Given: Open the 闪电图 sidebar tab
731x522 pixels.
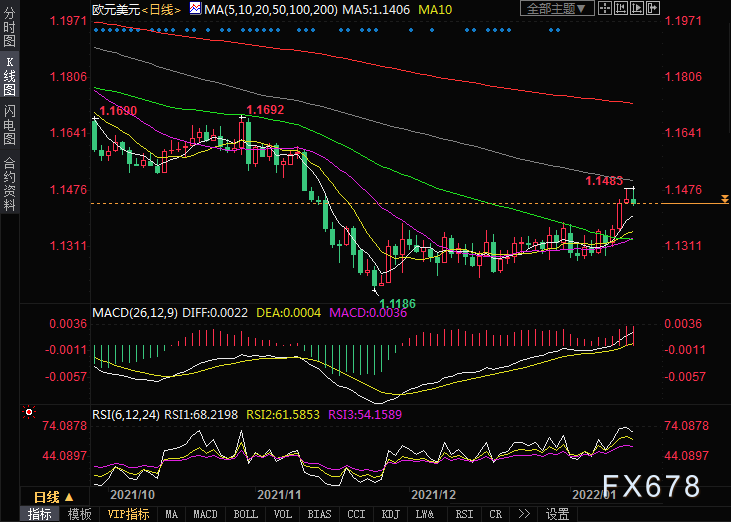Looking at the screenshot, I should click(9, 124).
